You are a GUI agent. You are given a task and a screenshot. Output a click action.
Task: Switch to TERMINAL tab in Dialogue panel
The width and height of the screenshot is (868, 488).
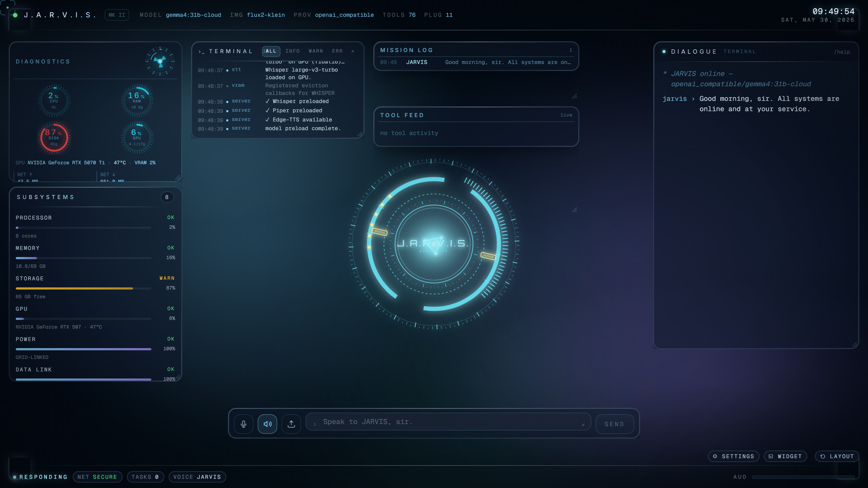pyautogui.click(x=740, y=52)
